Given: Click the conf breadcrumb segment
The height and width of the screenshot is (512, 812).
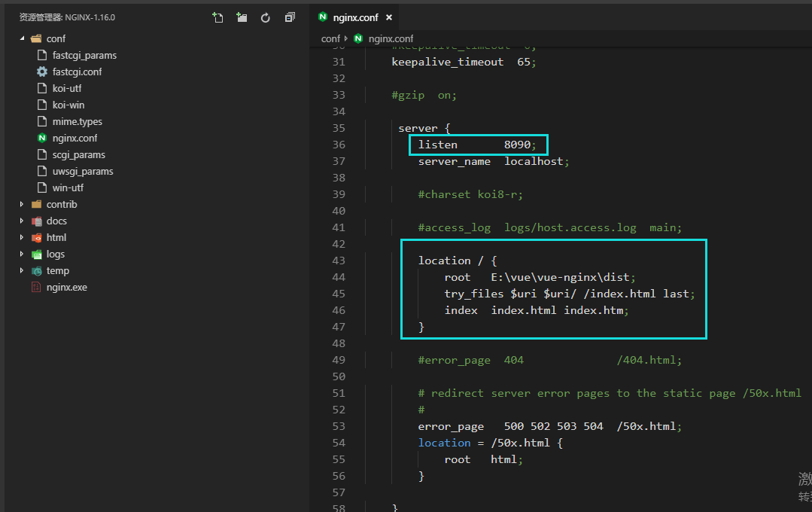Looking at the screenshot, I should tap(330, 39).
